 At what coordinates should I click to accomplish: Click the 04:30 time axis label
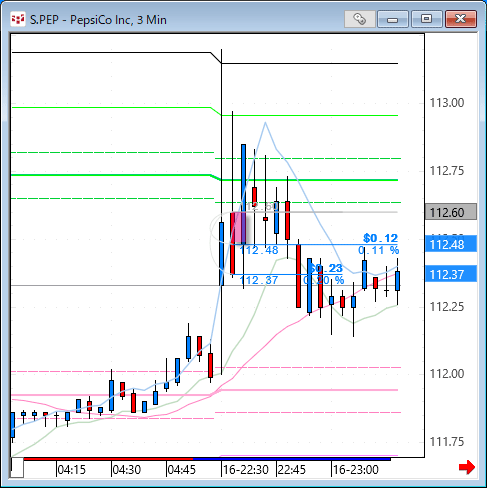point(126,470)
